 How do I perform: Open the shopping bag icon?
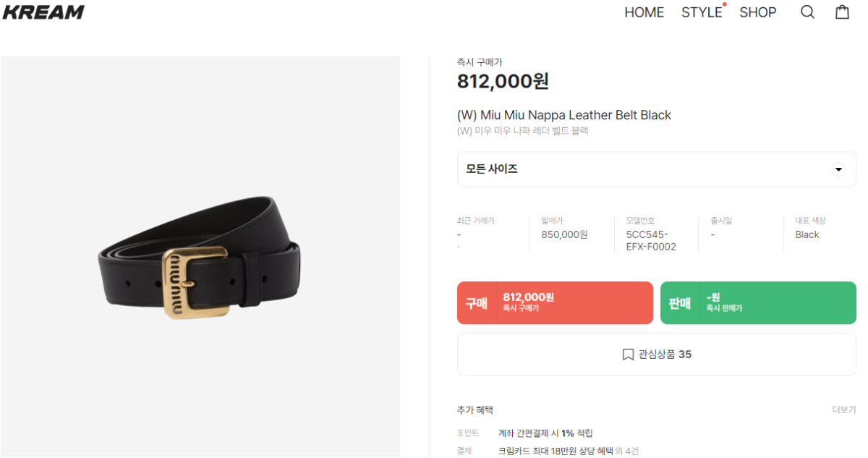842,12
